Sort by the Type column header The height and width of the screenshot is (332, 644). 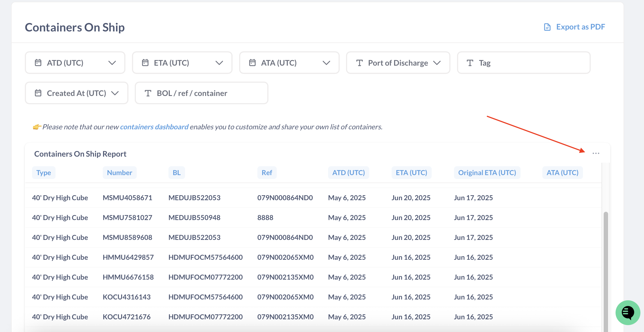coord(44,173)
